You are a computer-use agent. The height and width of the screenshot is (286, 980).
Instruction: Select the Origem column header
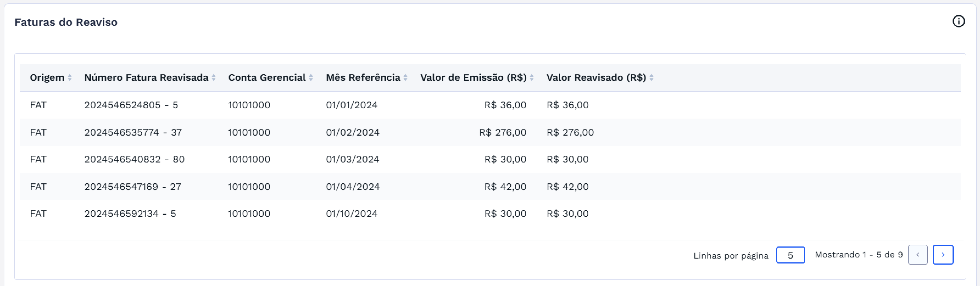47,77
